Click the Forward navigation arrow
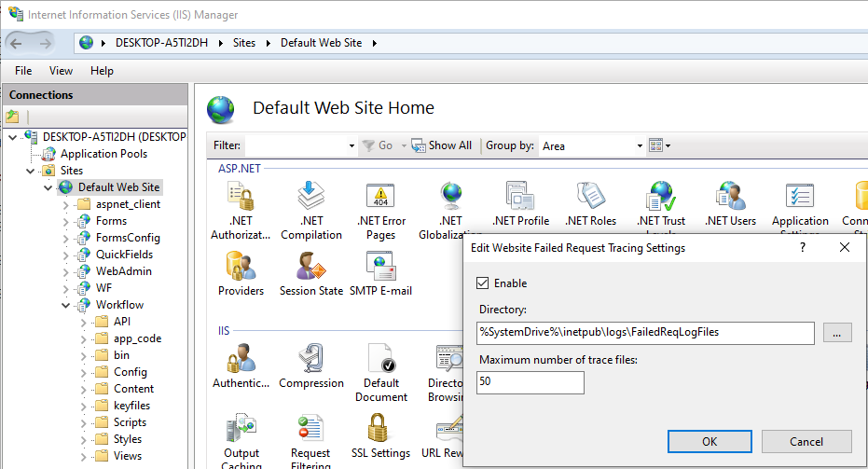 pos(45,43)
